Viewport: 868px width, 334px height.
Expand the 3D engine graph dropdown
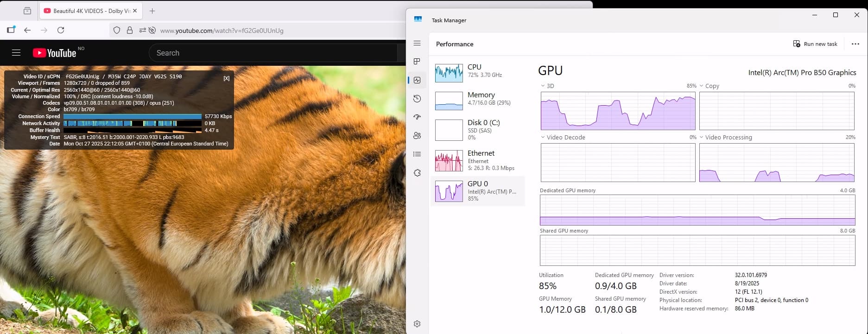[x=543, y=86]
